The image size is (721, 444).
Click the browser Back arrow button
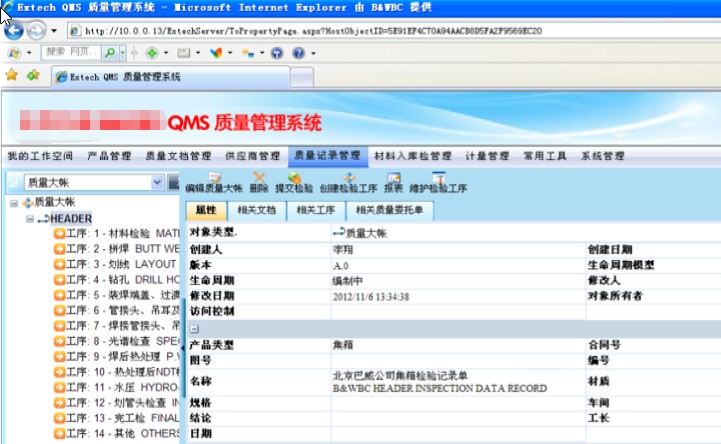point(13,31)
